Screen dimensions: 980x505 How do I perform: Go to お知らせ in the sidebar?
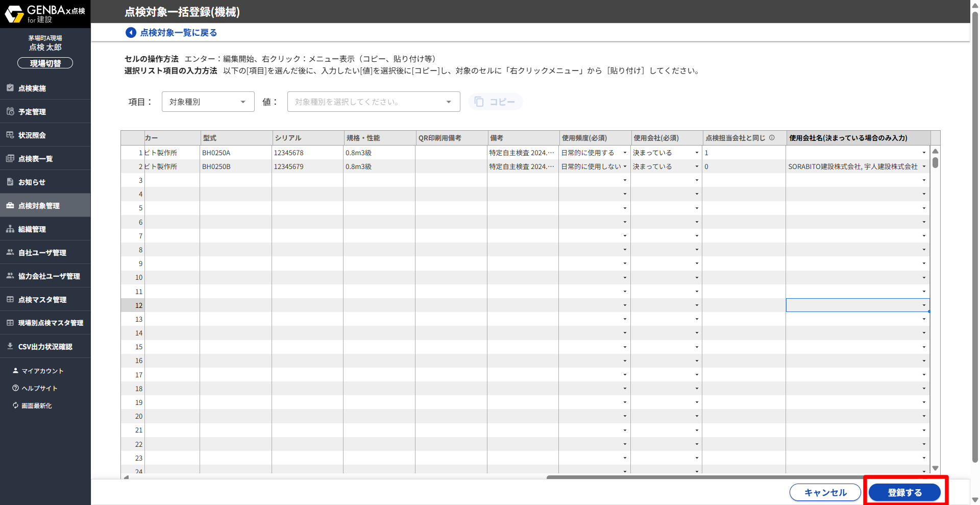point(32,182)
